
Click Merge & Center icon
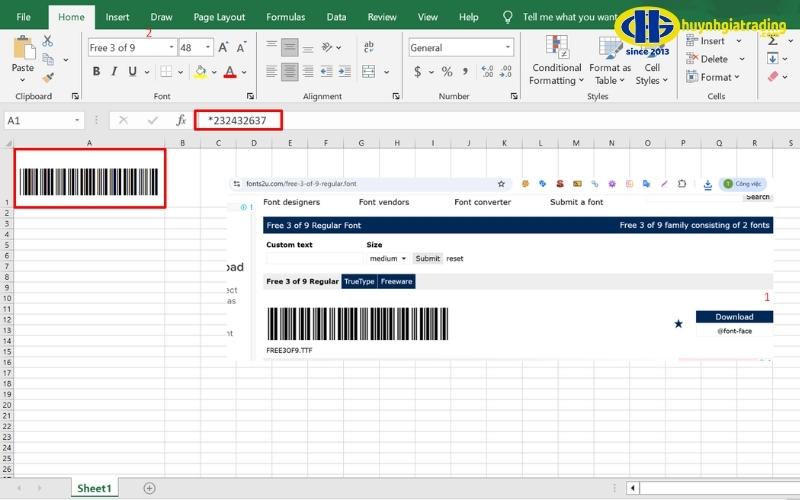368,71
